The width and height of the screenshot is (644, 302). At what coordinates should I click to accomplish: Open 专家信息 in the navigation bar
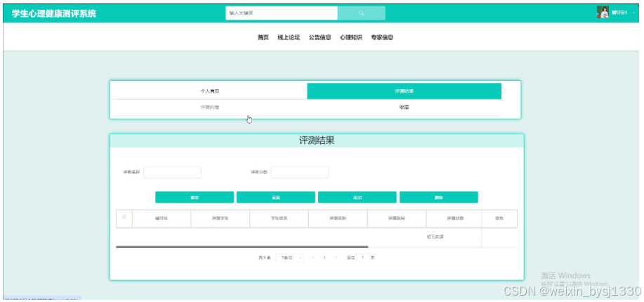[x=382, y=37]
